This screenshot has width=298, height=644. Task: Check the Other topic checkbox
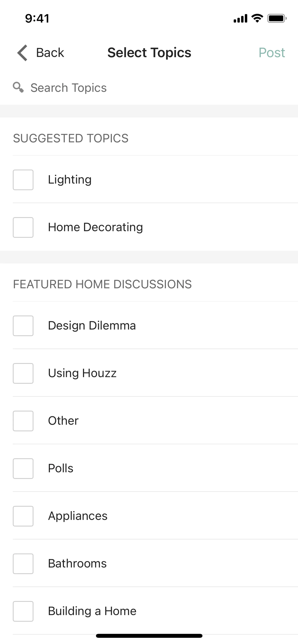pos(23,421)
